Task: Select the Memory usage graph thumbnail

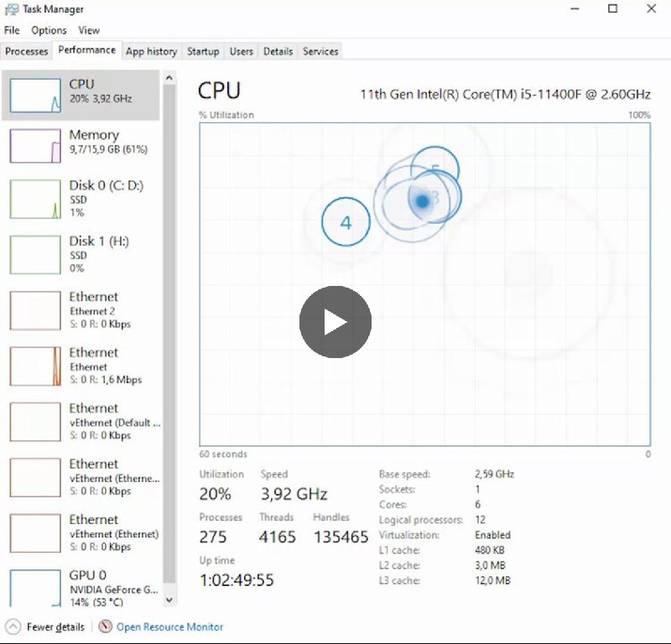Action: [x=35, y=146]
